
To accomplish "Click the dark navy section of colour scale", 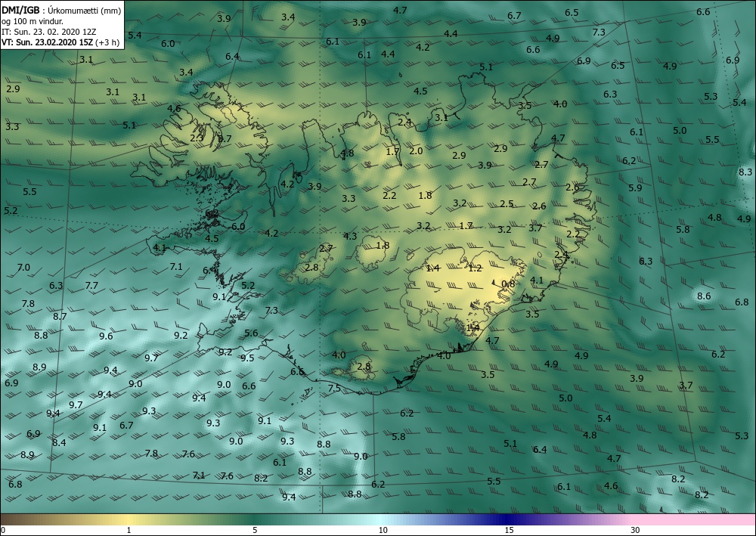I will (x=507, y=519).
